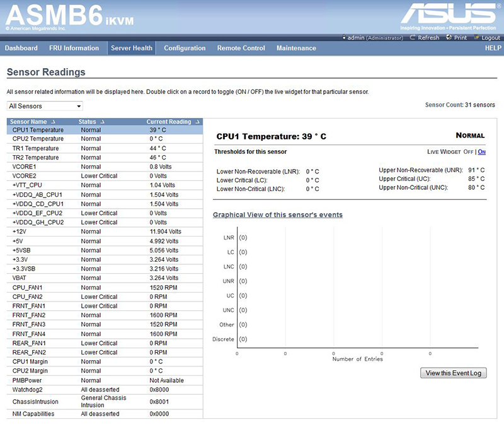Click the ASUS logo
Viewport: 504px width, 427px height.
[x=450, y=13]
